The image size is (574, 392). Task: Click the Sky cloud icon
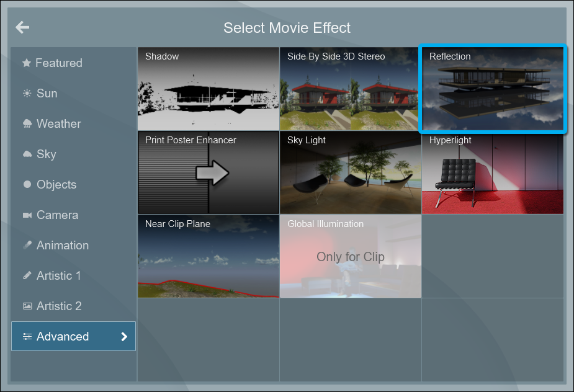click(x=27, y=154)
